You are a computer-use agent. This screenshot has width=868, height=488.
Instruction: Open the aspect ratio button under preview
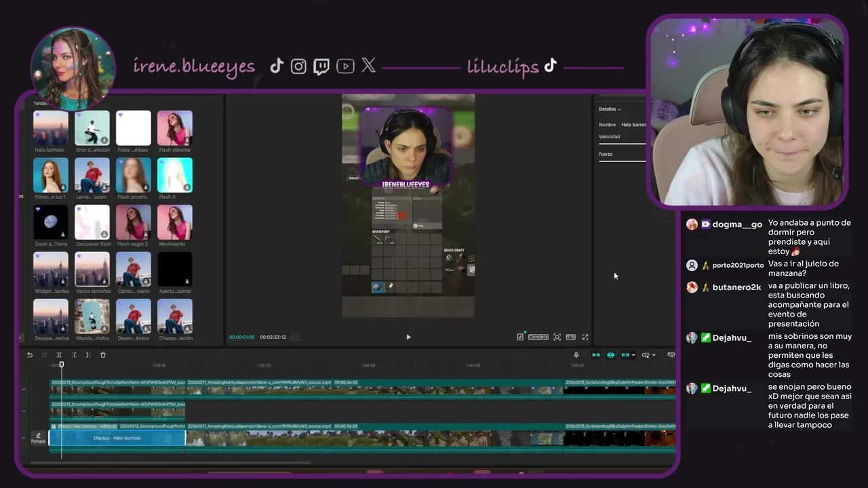pos(571,337)
